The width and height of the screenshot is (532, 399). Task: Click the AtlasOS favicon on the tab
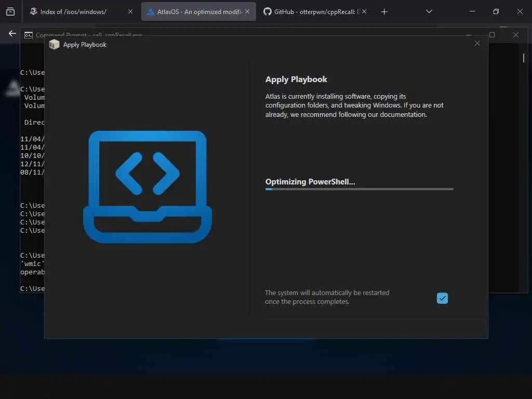(x=150, y=12)
